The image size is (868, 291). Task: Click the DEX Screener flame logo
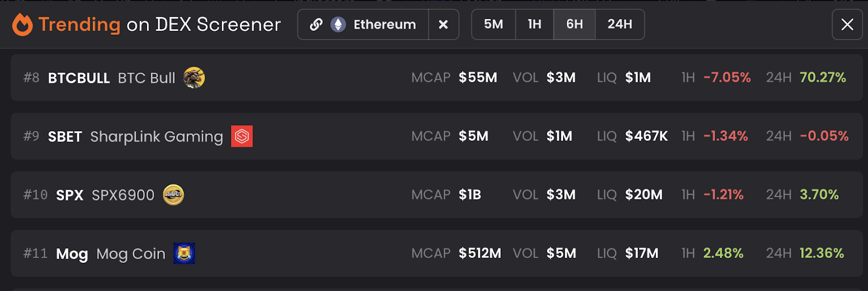click(x=22, y=24)
